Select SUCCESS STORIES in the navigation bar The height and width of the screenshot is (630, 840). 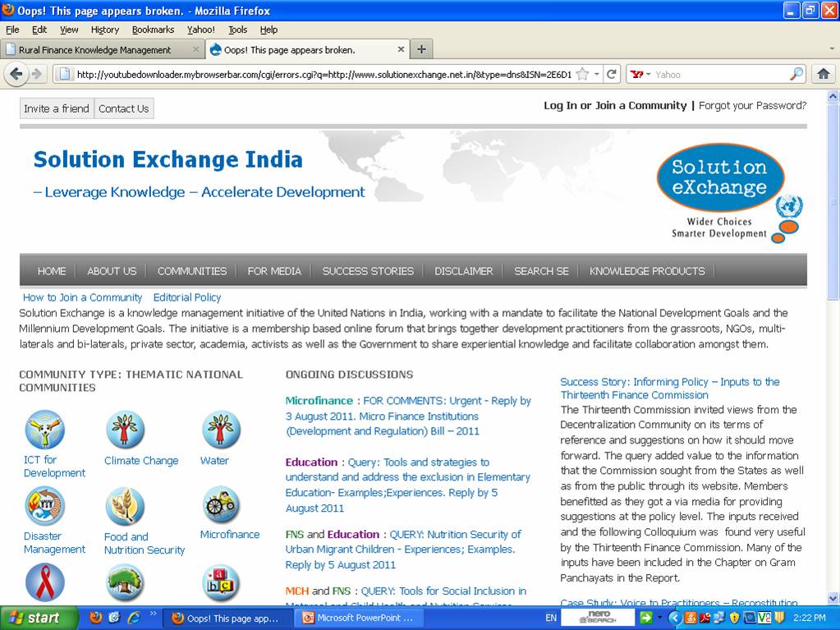(368, 271)
